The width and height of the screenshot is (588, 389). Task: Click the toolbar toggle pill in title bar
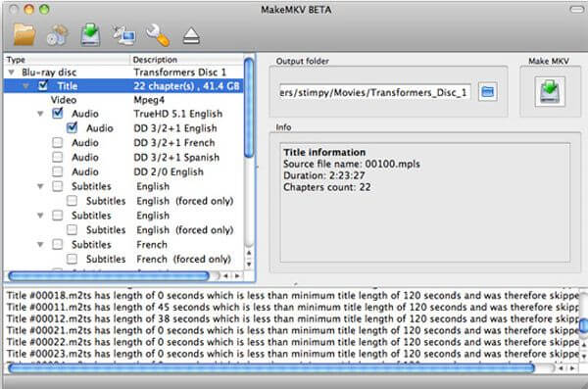(x=576, y=10)
